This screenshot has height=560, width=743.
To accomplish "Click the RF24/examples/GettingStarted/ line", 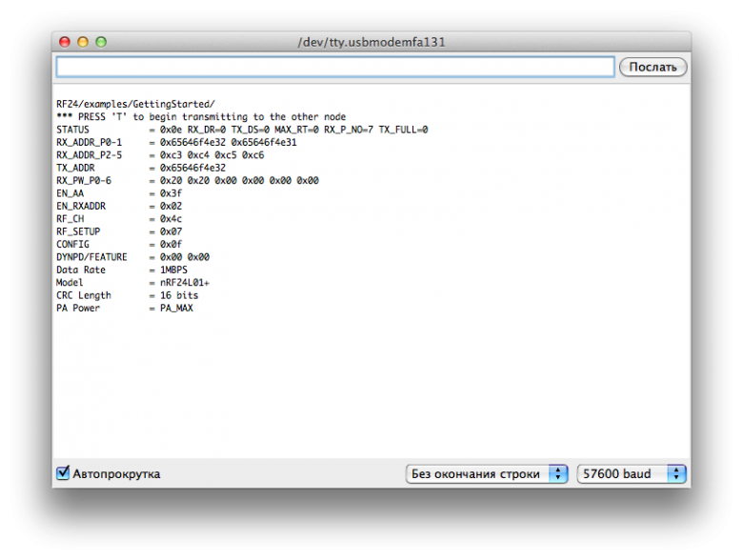I will [x=135, y=104].
